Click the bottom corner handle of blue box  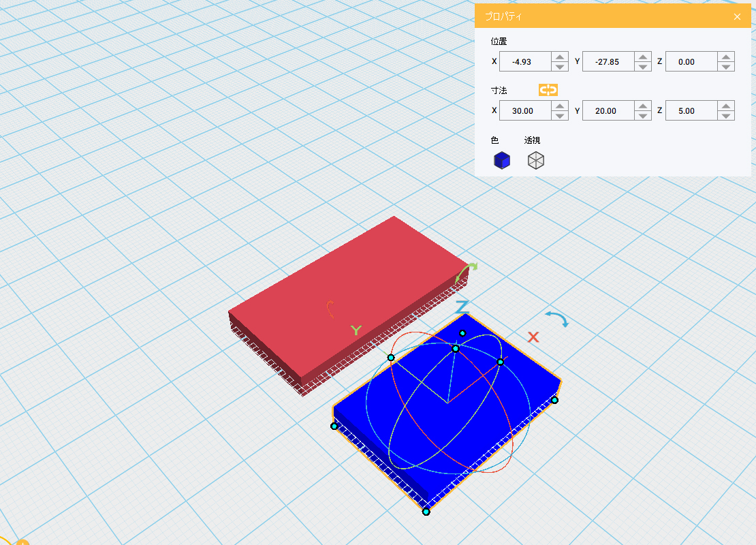tap(426, 511)
